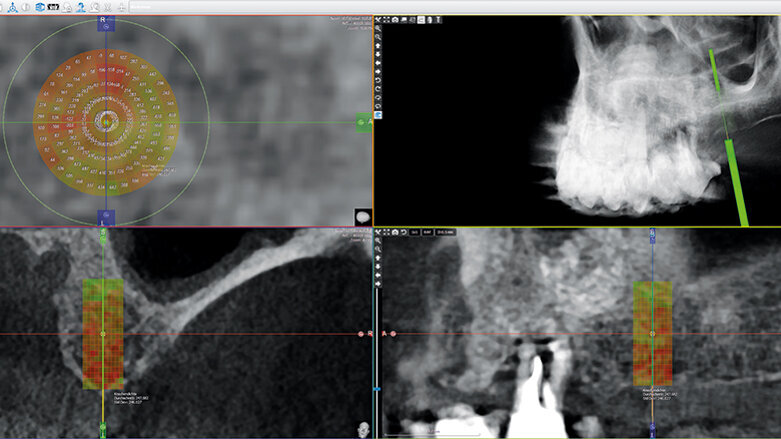Reset view with undo arrow in lower-right toolbar

404,232
